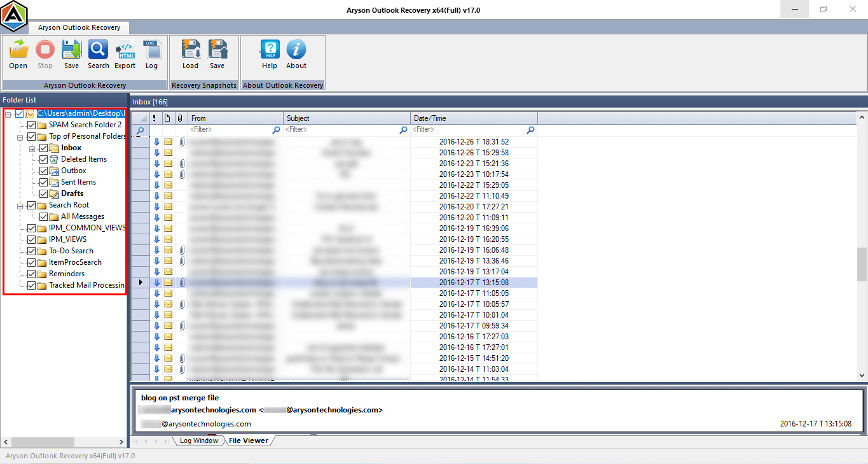
Task: Click blue arrow on 2016-12-22 T 11:10:49 row
Action: point(156,196)
